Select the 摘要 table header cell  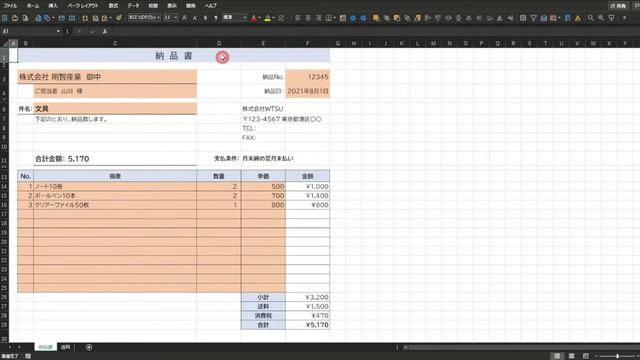pyautogui.click(x=115, y=176)
